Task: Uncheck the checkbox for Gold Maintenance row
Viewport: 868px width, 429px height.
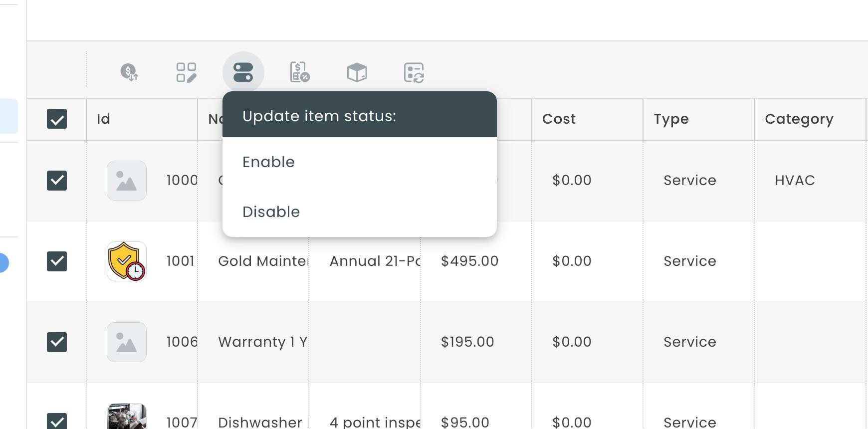Action: click(57, 261)
